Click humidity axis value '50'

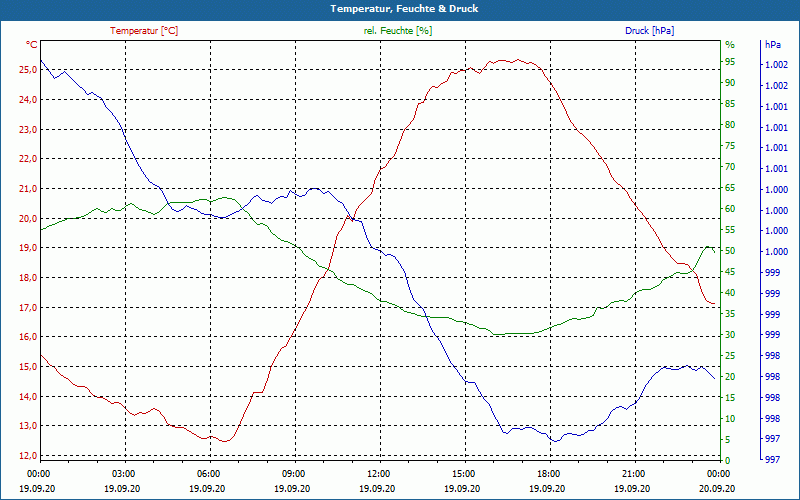[730, 251]
